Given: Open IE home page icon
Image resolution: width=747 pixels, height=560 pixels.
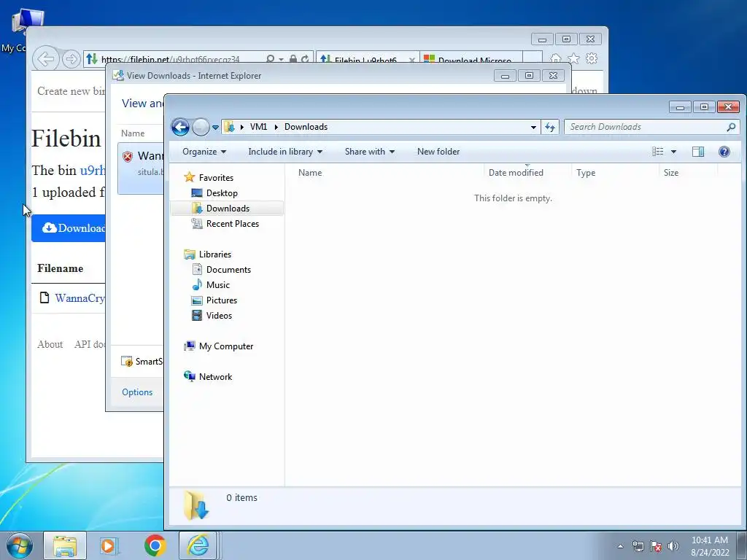Looking at the screenshot, I should [x=555, y=58].
